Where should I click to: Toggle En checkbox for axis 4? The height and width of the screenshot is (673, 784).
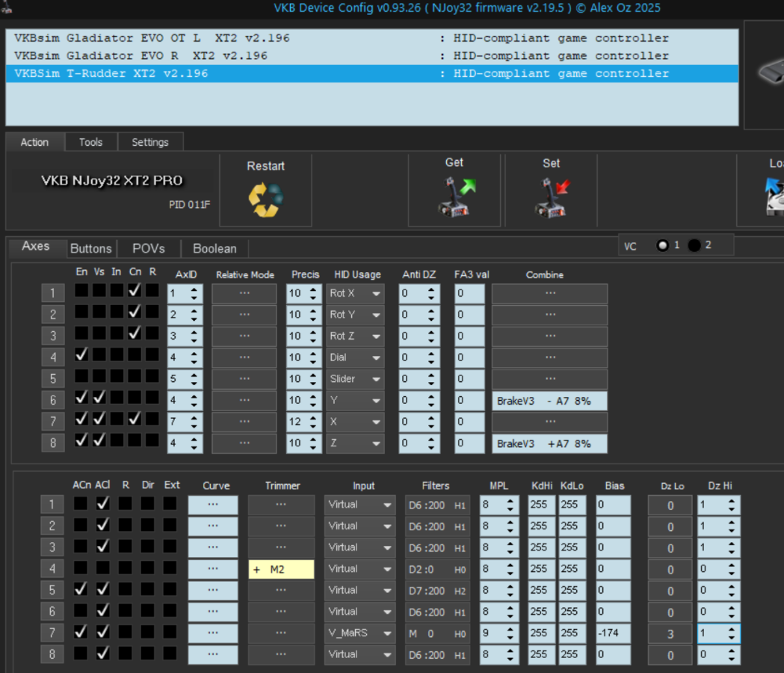81,354
